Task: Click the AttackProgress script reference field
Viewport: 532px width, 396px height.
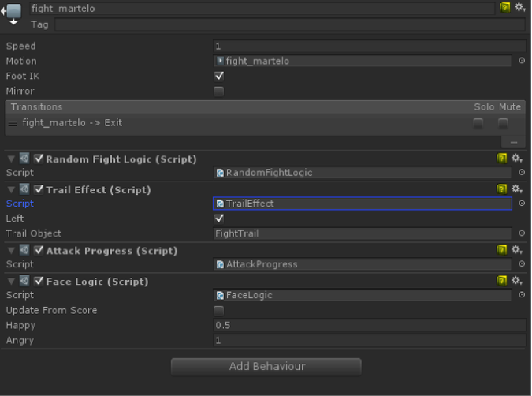Action: pyautogui.click(x=363, y=264)
